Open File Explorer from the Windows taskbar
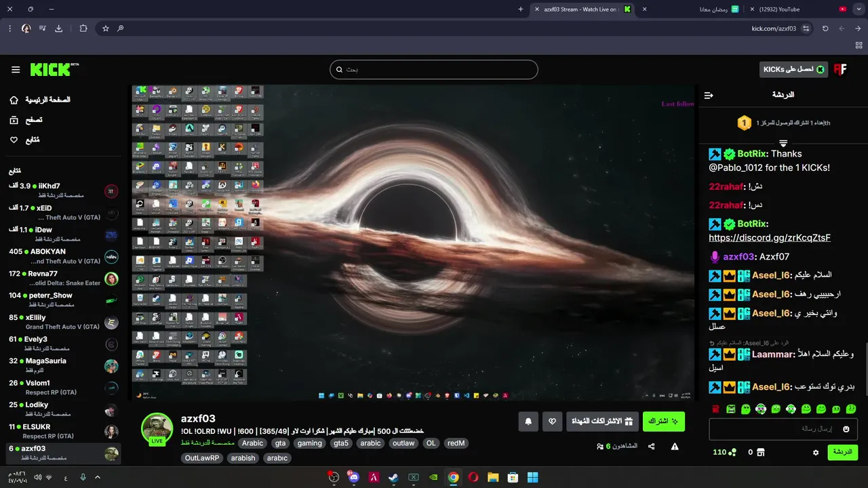The height and width of the screenshot is (488, 868). click(493, 477)
